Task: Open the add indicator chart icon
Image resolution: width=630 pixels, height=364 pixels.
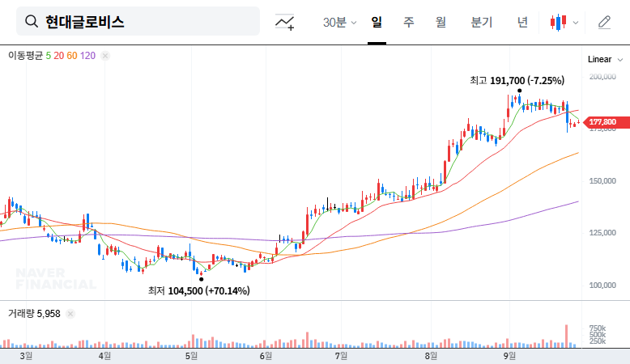Action: [284, 22]
